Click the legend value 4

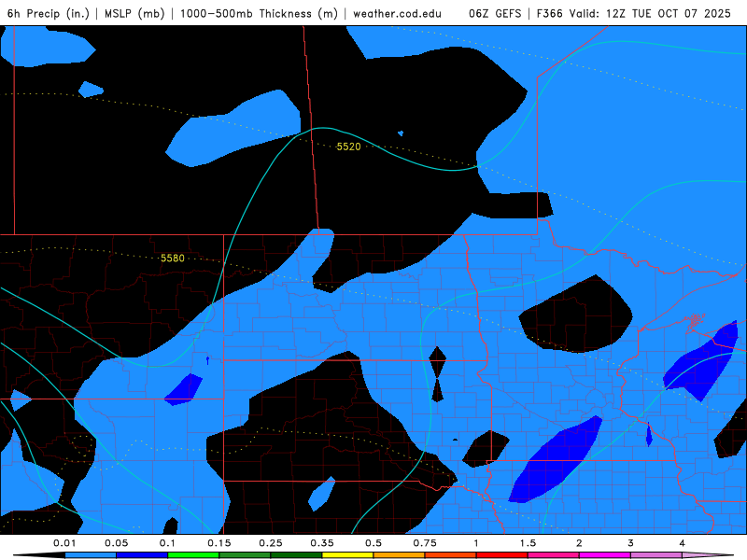pos(683,543)
